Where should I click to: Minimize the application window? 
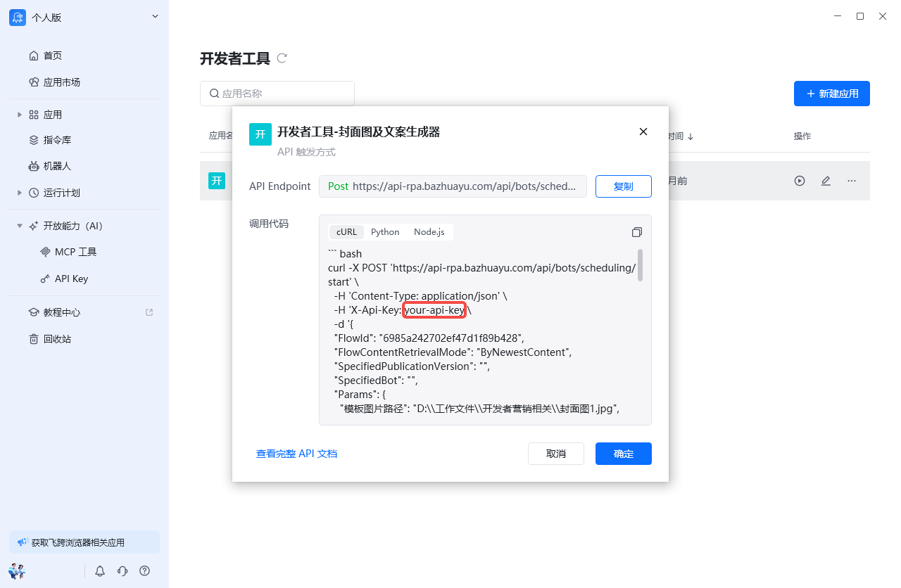tap(838, 16)
